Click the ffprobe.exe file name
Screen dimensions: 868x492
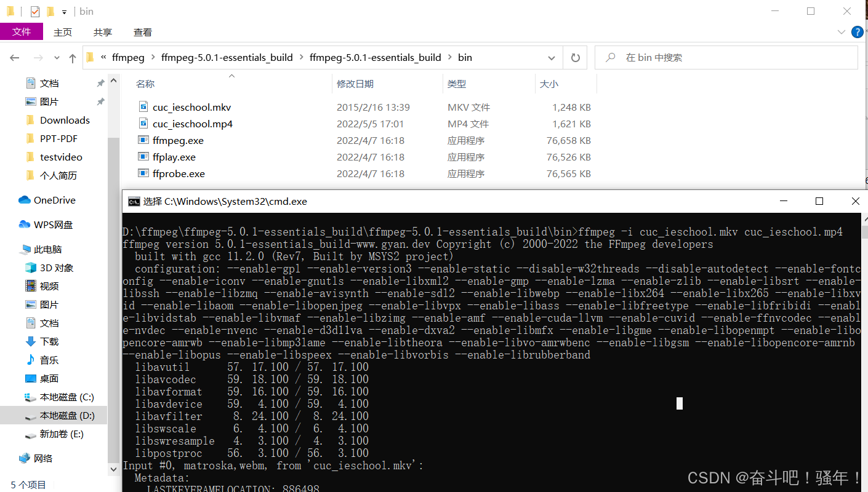179,173
